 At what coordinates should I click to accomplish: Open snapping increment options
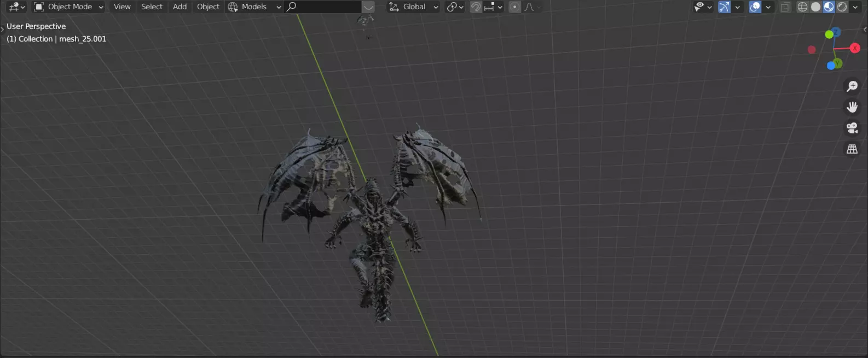tap(493, 7)
